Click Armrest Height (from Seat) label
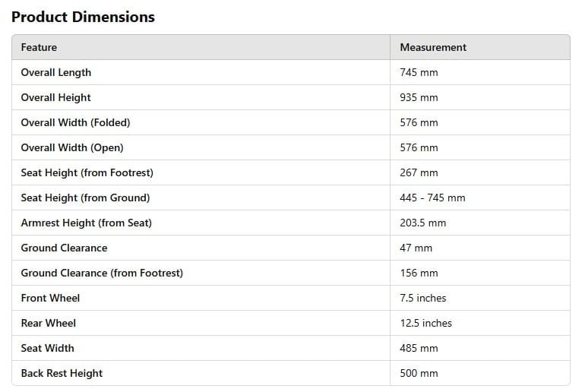The width and height of the screenshot is (582, 392). tap(86, 223)
